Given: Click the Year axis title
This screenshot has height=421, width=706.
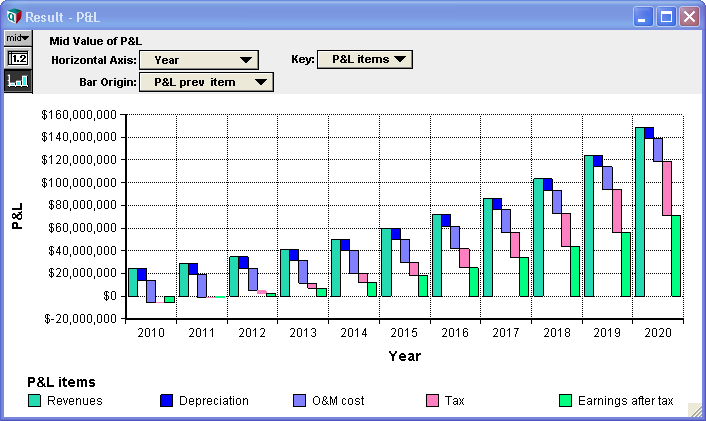Looking at the screenshot, I should 405,356.
